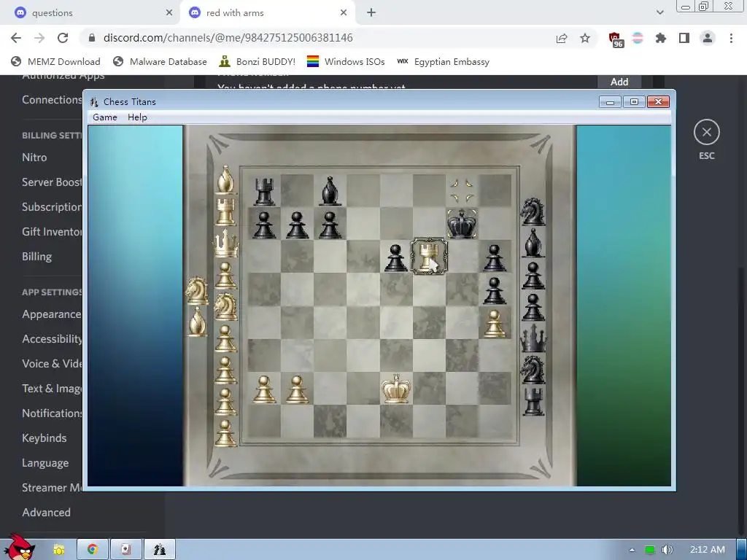The image size is (747, 560).
Task: Open Accessibility settings in Discord
Action: coord(52,338)
